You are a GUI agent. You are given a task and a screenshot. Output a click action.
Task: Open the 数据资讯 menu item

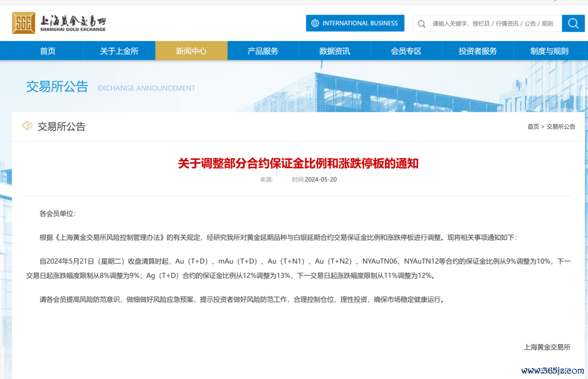pyautogui.click(x=334, y=51)
